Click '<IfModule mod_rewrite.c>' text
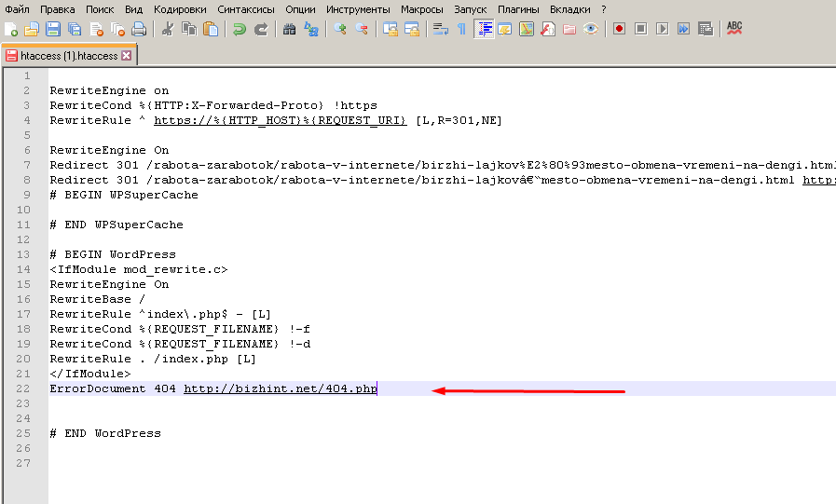 139,269
